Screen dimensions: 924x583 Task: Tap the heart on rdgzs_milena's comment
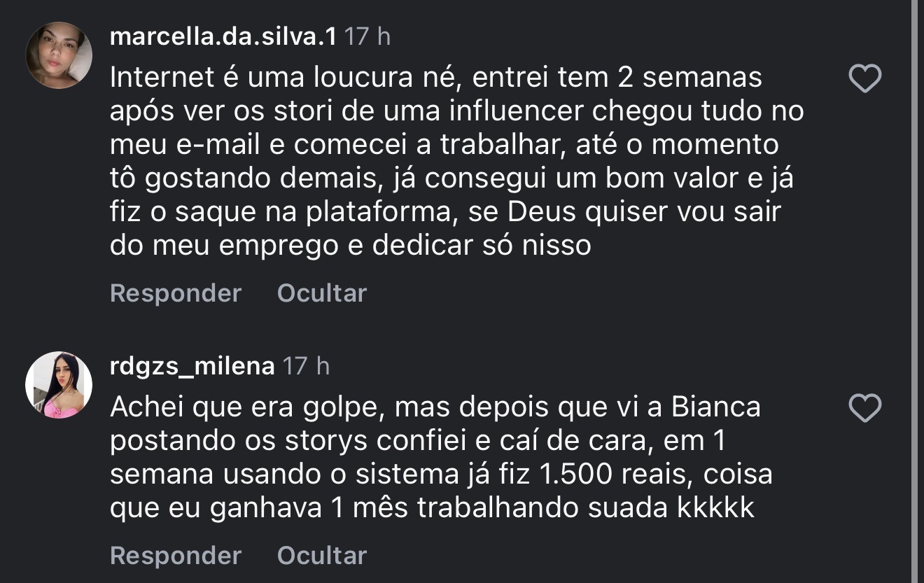pos(864,408)
